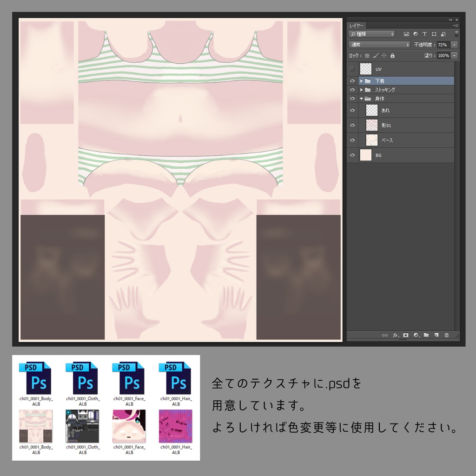
Task: Add a layer mask
Action: click(x=406, y=335)
